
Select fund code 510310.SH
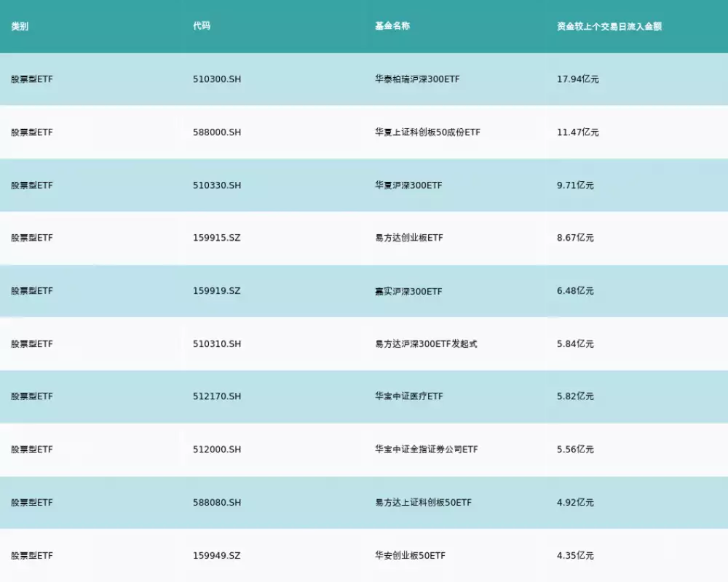click(x=217, y=344)
